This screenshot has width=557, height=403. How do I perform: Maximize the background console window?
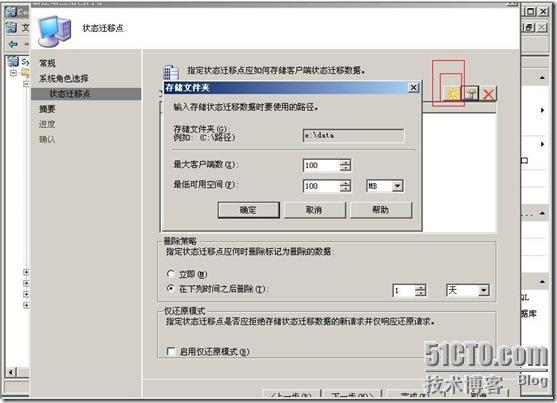coord(530,11)
